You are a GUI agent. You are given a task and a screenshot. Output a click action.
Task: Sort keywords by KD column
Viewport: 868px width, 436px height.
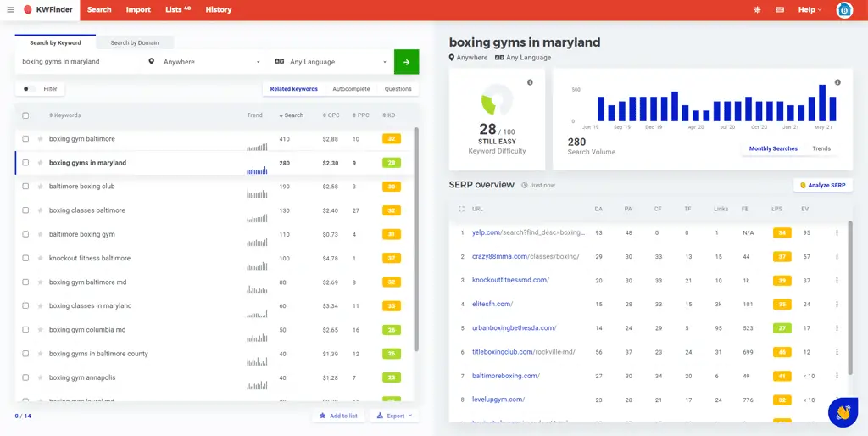[x=388, y=115]
